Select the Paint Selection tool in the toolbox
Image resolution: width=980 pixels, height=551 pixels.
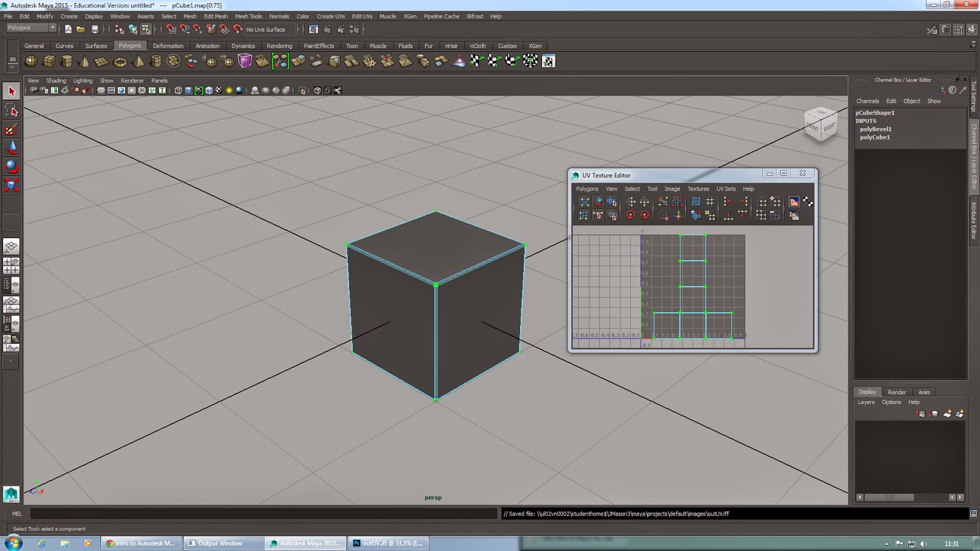coord(11,129)
